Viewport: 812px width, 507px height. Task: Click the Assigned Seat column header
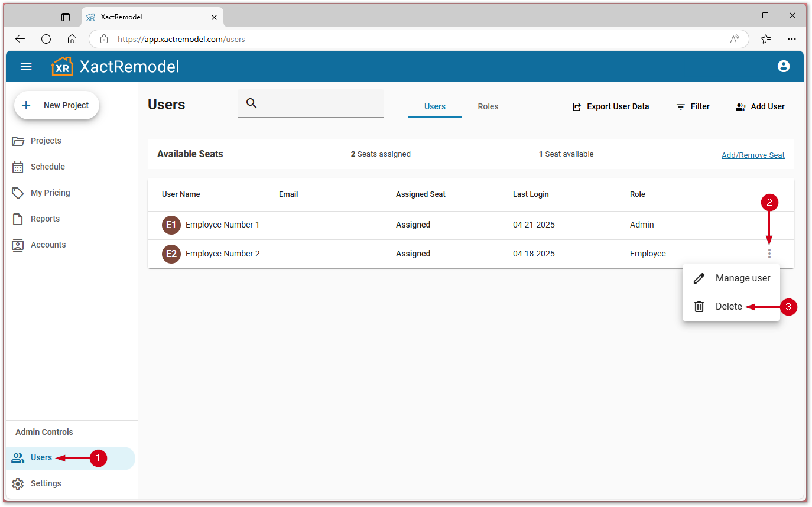421,194
